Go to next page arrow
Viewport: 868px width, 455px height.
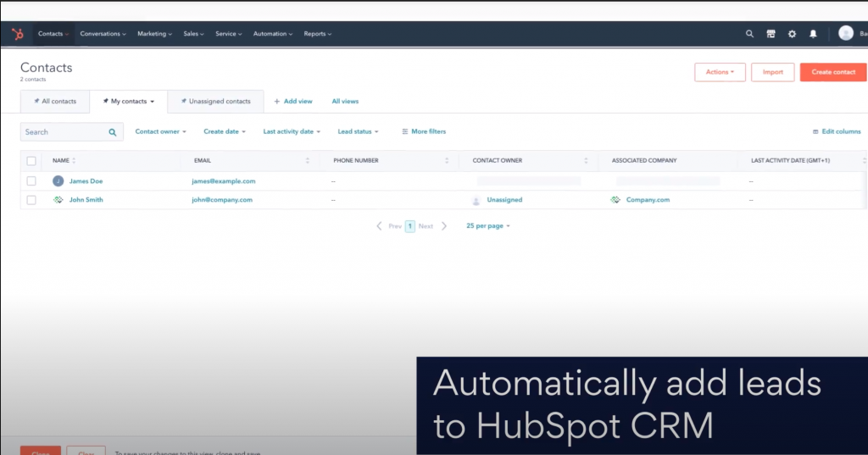coord(444,226)
